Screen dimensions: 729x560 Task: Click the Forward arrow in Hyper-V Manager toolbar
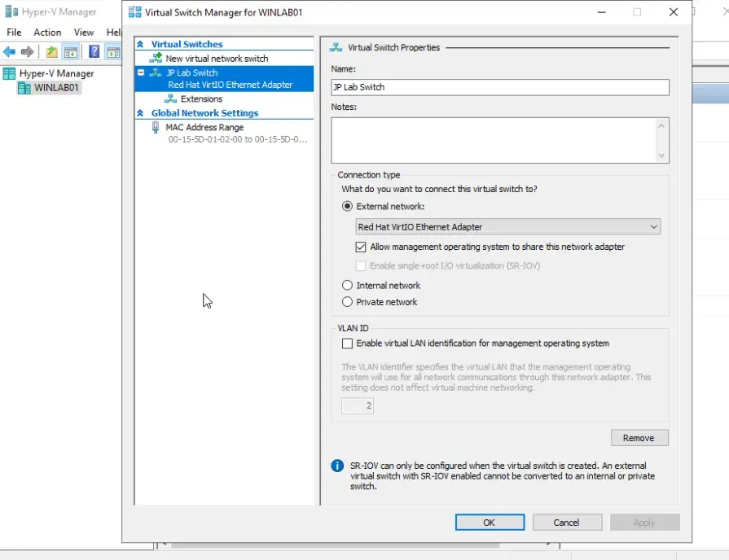click(x=28, y=51)
